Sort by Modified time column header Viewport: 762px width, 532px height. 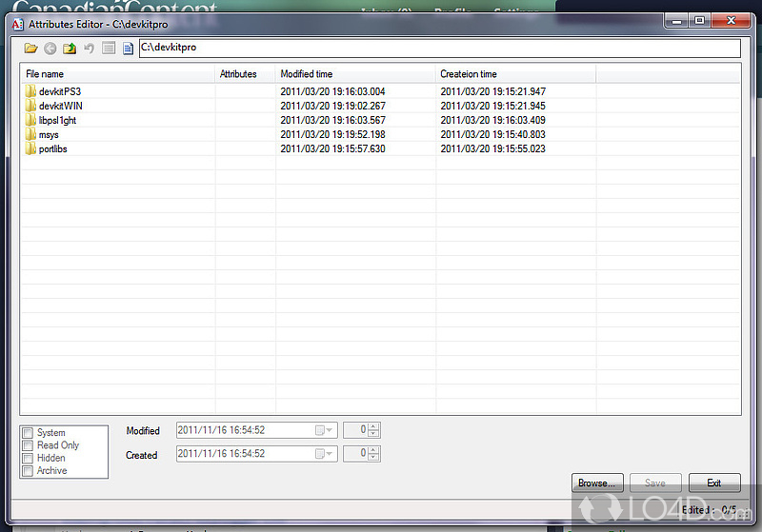pyautogui.click(x=355, y=74)
